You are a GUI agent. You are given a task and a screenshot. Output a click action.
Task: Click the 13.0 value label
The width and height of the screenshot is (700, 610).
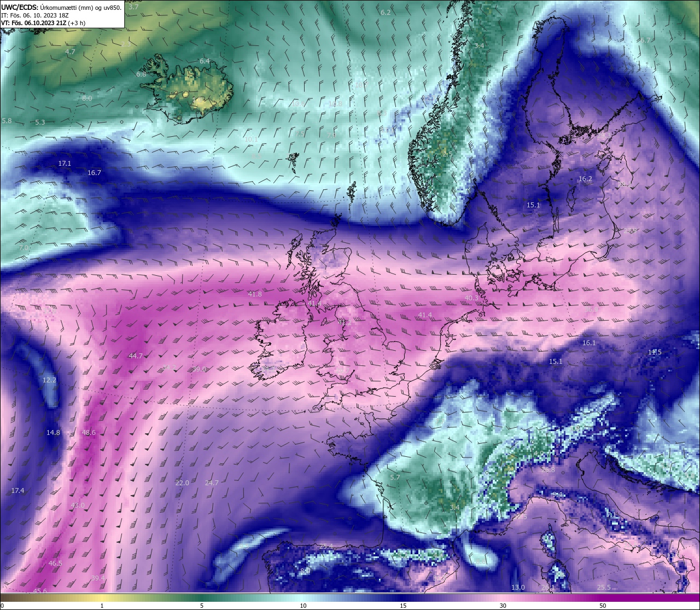click(518, 587)
